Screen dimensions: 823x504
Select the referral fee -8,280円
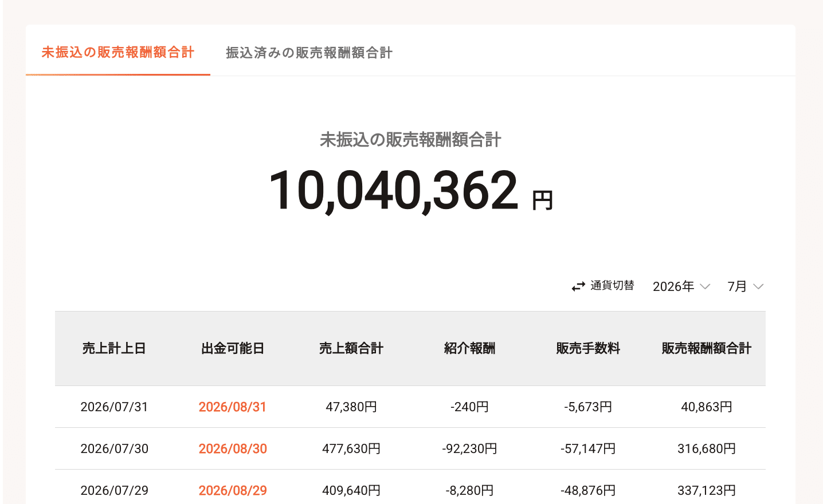coord(469,490)
